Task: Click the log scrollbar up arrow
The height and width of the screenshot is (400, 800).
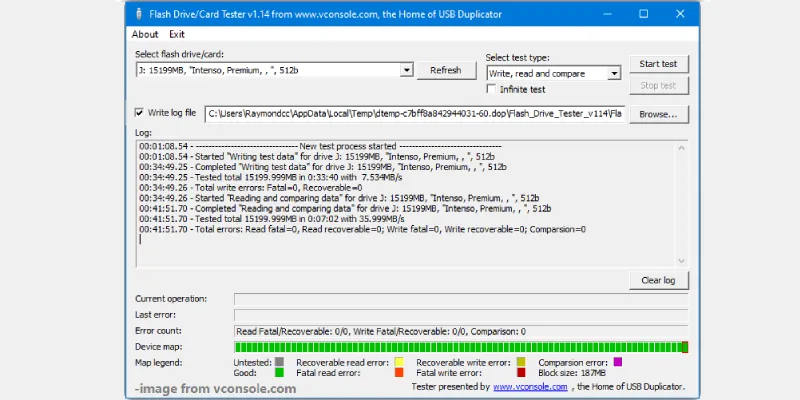Action: (681, 148)
